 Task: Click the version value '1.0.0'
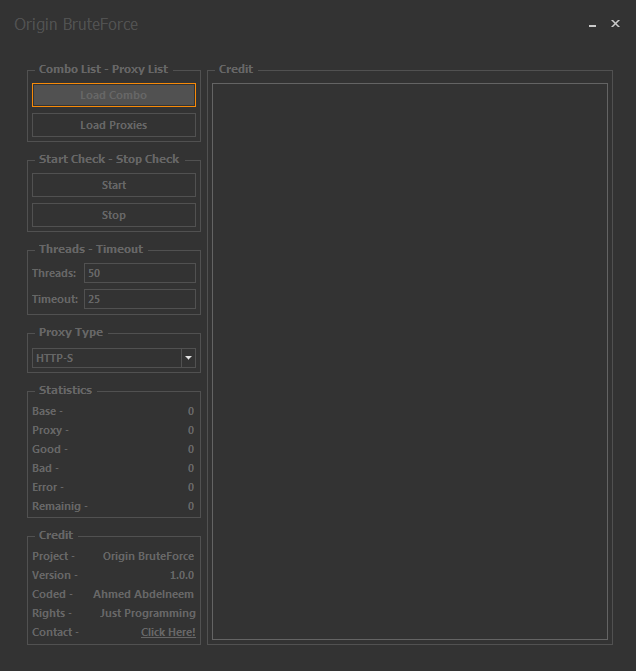point(182,575)
